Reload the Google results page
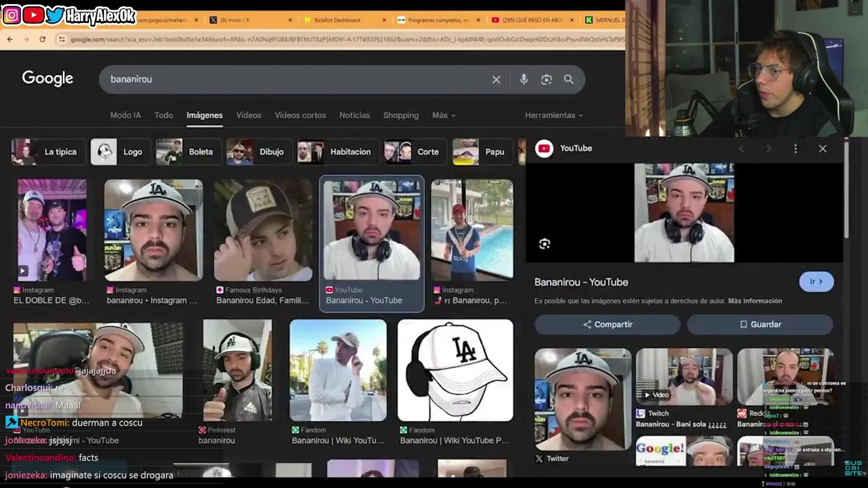 [x=42, y=39]
